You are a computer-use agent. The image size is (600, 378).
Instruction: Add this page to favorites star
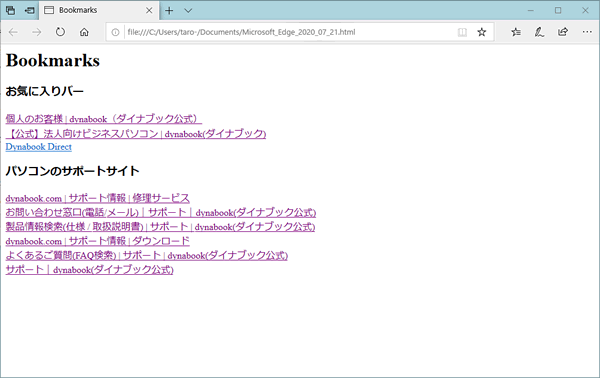point(481,32)
